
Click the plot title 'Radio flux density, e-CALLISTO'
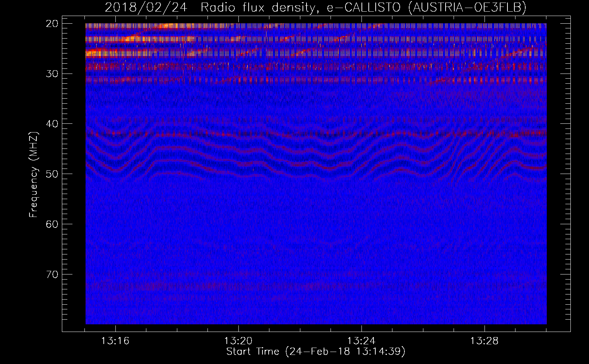coord(302,7)
